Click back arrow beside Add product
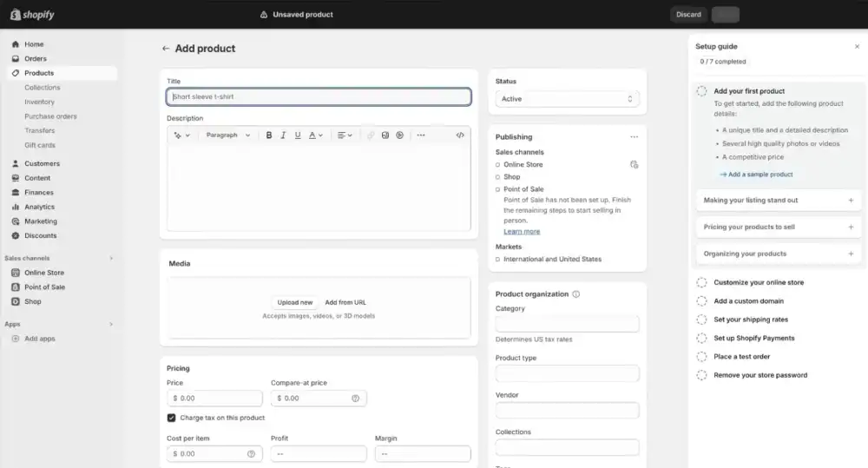The image size is (868, 468). (x=166, y=49)
